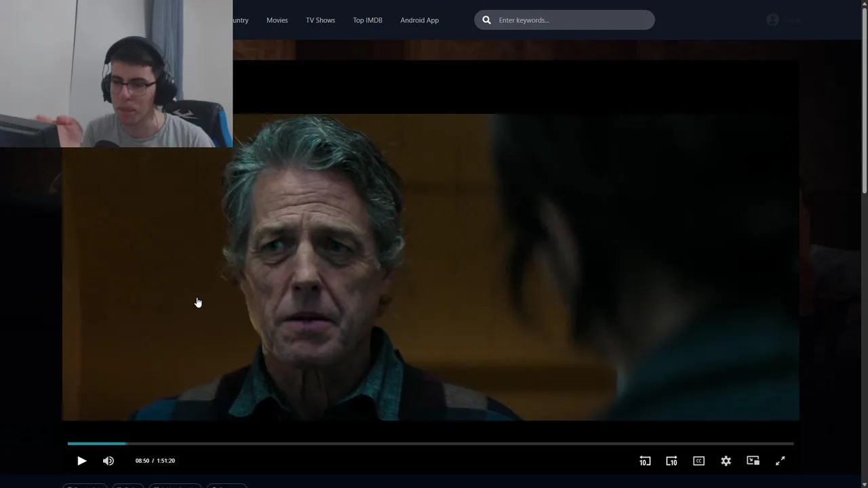Viewport: 868px width, 488px height.
Task: Open the Movies menu
Action: 277,20
